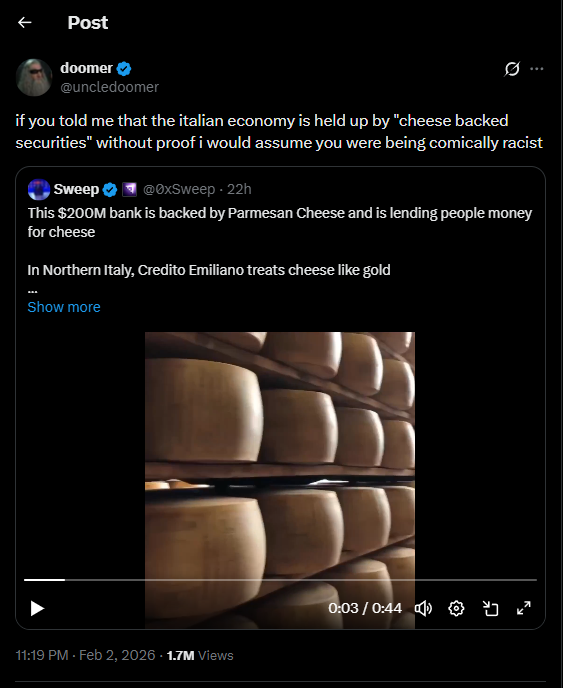Image resolution: width=563 pixels, height=688 pixels.
Task: Click the purple affiliate badge next to Sweep
Action: pyautogui.click(x=129, y=190)
